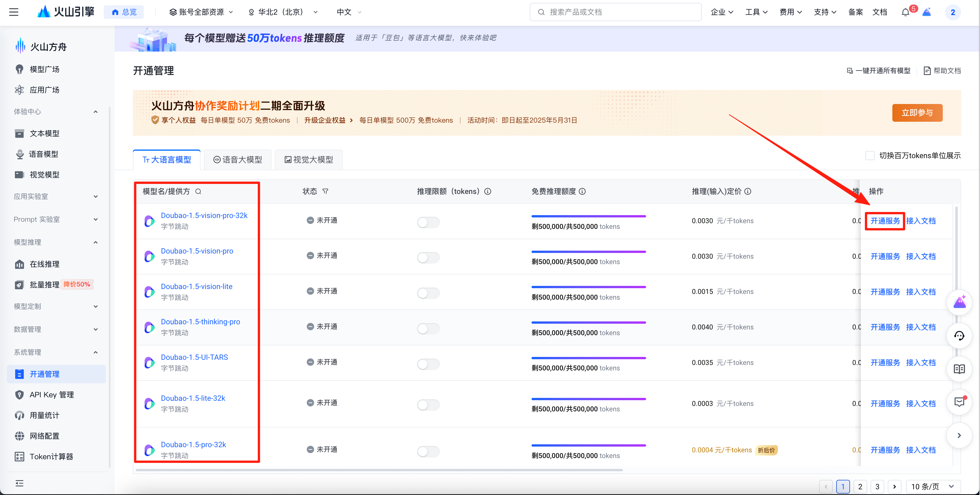Click the free quota progress bar for Doubao-1.5-vision-lite
Image resolution: width=980 pixels, height=495 pixels.
point(588,287)
